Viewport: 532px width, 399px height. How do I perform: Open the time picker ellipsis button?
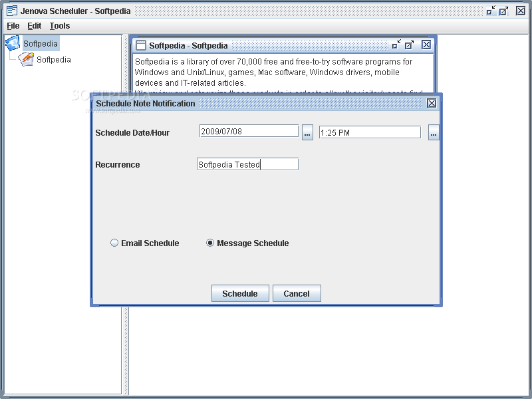[434, 132]
